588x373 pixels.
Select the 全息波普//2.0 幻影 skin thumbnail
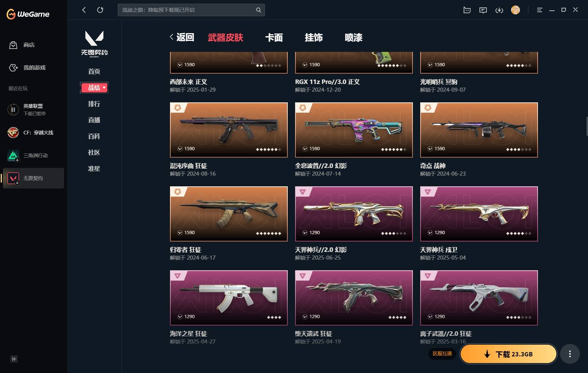coord(354,130)
